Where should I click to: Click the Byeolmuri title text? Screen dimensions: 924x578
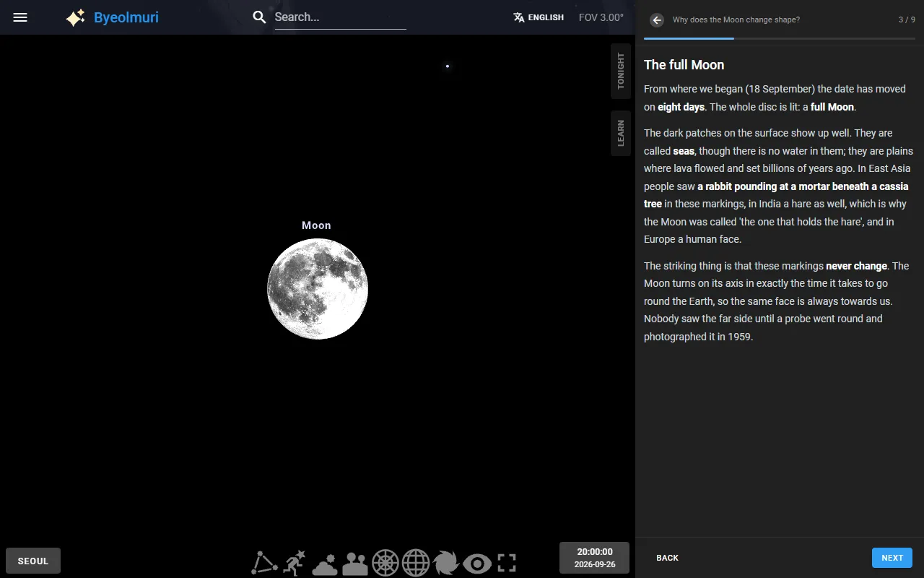coord(126,17)
